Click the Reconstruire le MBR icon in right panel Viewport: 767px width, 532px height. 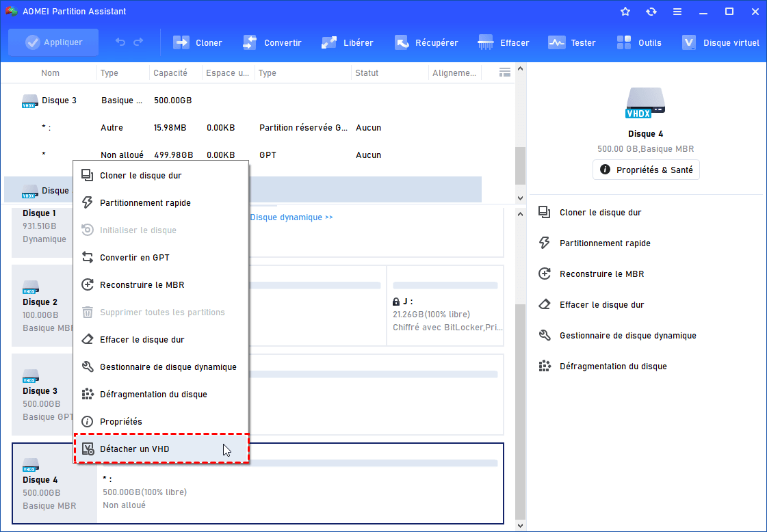click(545, 274)
